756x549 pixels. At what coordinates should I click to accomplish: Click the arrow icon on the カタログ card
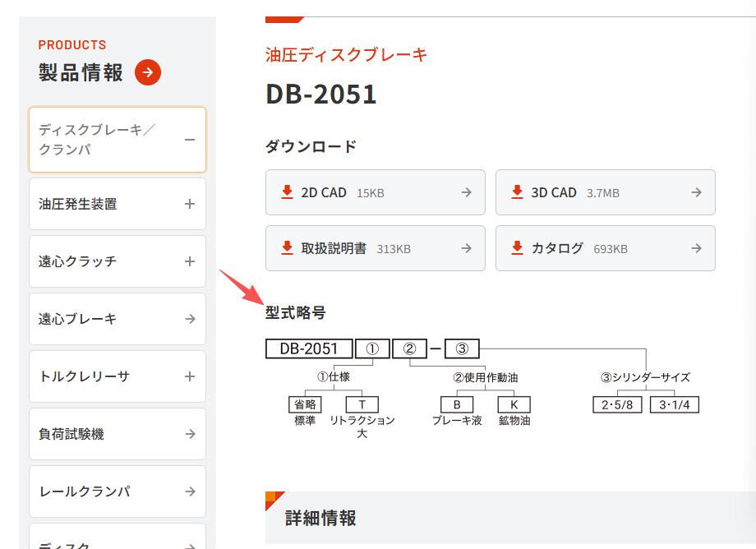click(x=696, y=248)
